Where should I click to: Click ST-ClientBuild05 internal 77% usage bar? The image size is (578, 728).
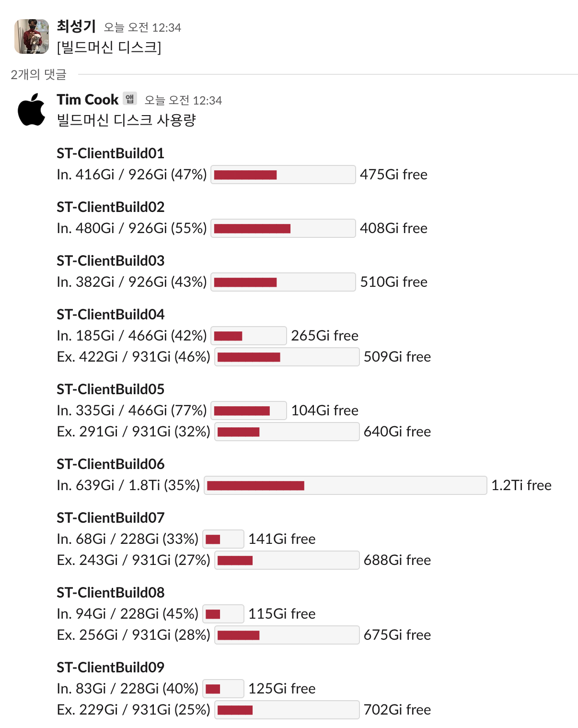click(x=248, y=411)
